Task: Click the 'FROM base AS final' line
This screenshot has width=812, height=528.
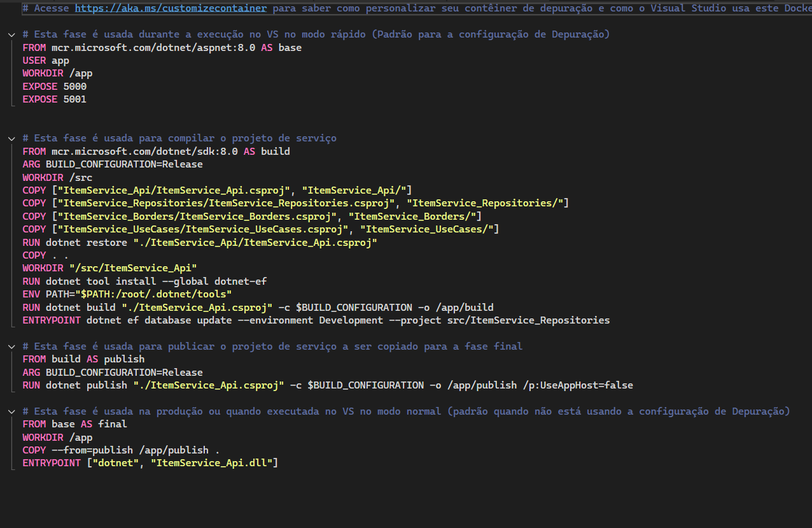Action: coord(75,424)
